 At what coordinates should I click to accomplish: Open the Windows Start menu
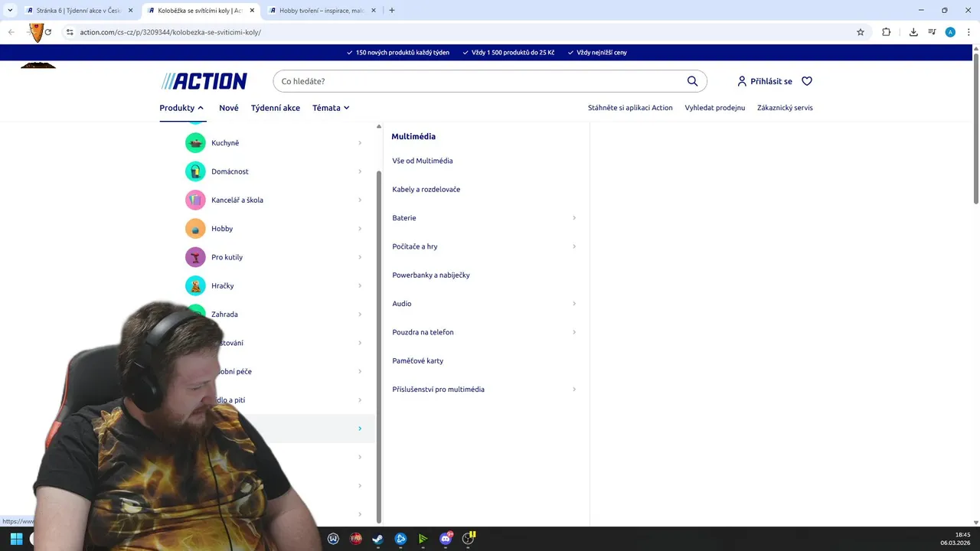click(16, 539)
